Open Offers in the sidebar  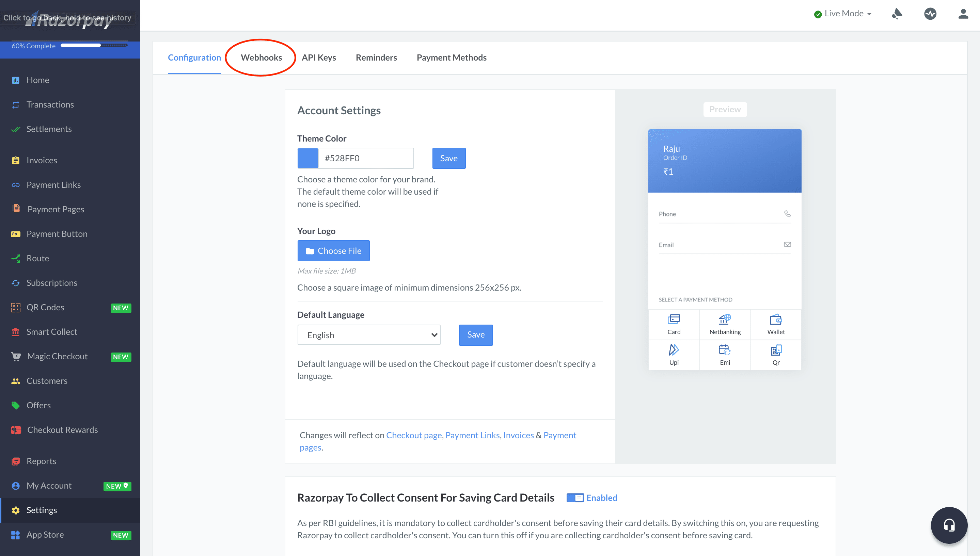pyautogui.click(x=70, y=405)
